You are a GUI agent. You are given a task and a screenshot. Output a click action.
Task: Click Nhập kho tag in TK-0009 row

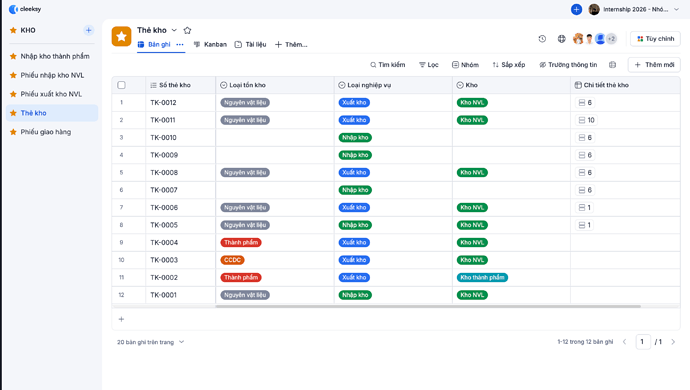(355, 155)
